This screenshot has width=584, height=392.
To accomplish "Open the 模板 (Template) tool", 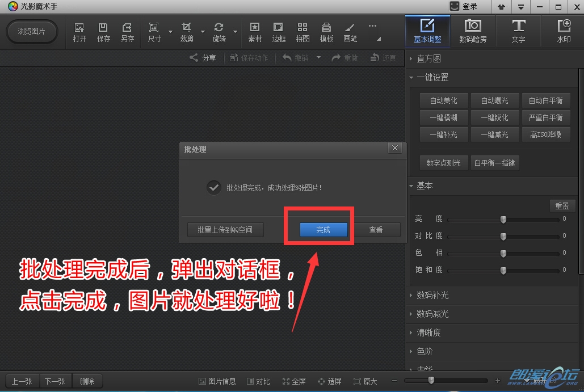I will point(326,32).
